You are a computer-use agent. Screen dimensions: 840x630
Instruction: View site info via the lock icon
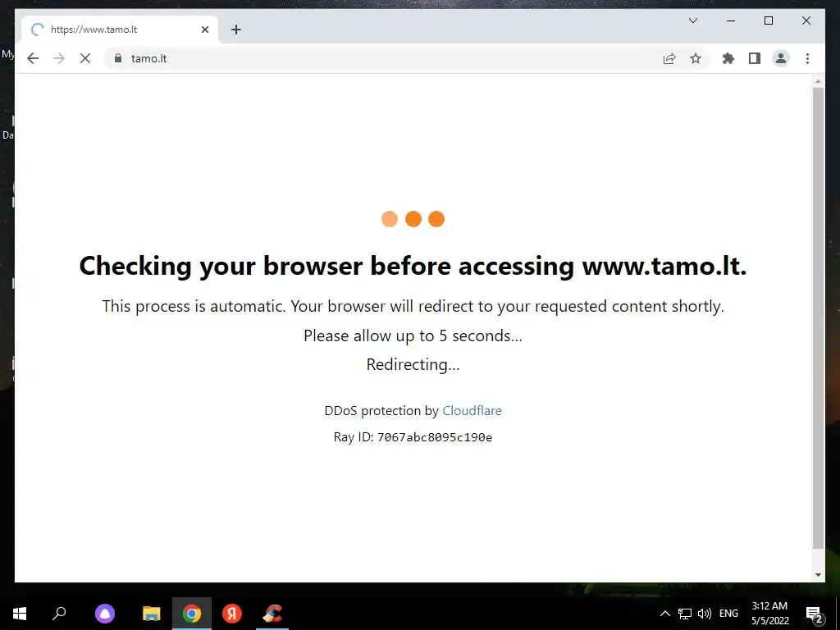(x=118, y=58)
